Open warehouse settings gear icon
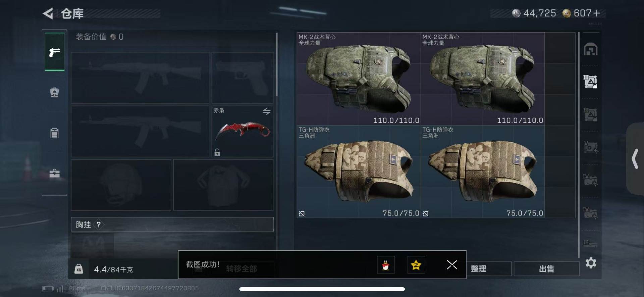644x297 pixels. click(x=591, y=263)
